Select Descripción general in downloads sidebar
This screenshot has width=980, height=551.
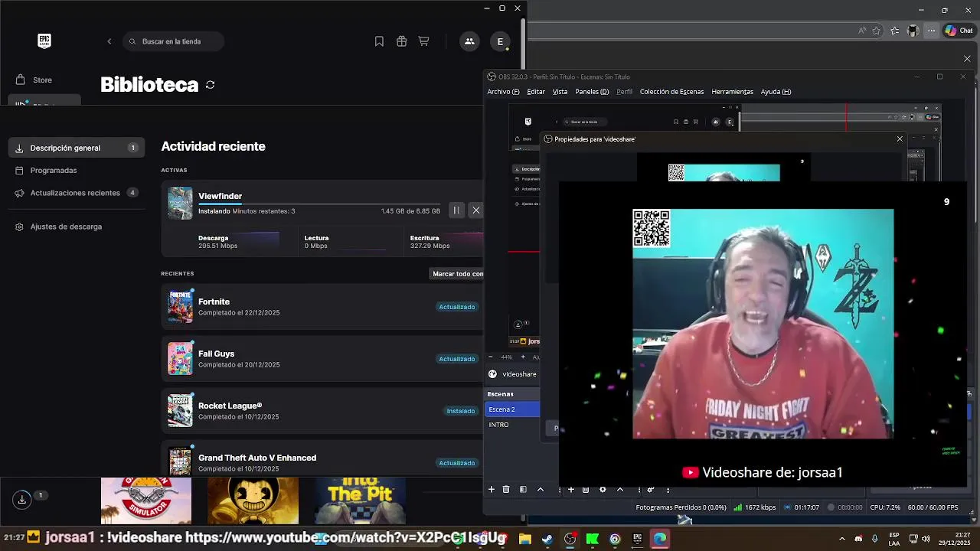pos(77,148)
